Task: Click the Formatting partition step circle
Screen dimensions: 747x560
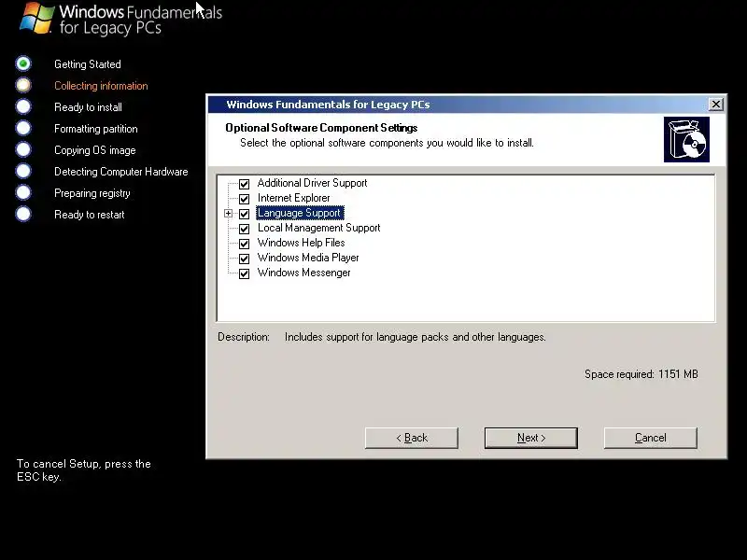Action: pos(22,128)
